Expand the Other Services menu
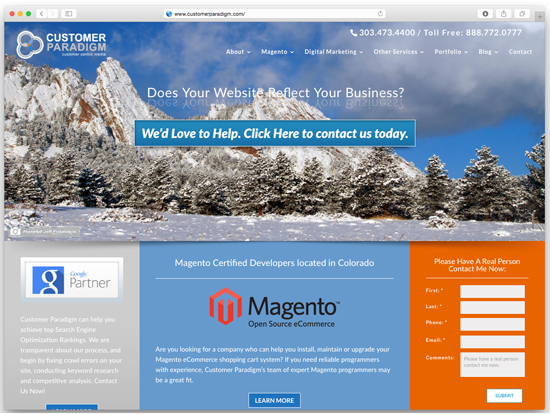Screen dimensions: 550x414 click(398, 52)
